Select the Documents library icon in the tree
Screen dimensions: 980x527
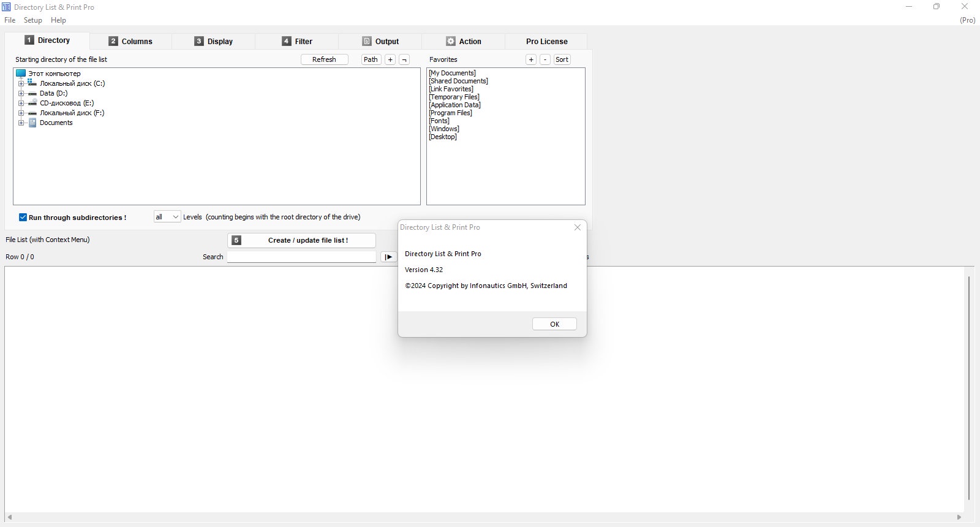coord(32,123)
